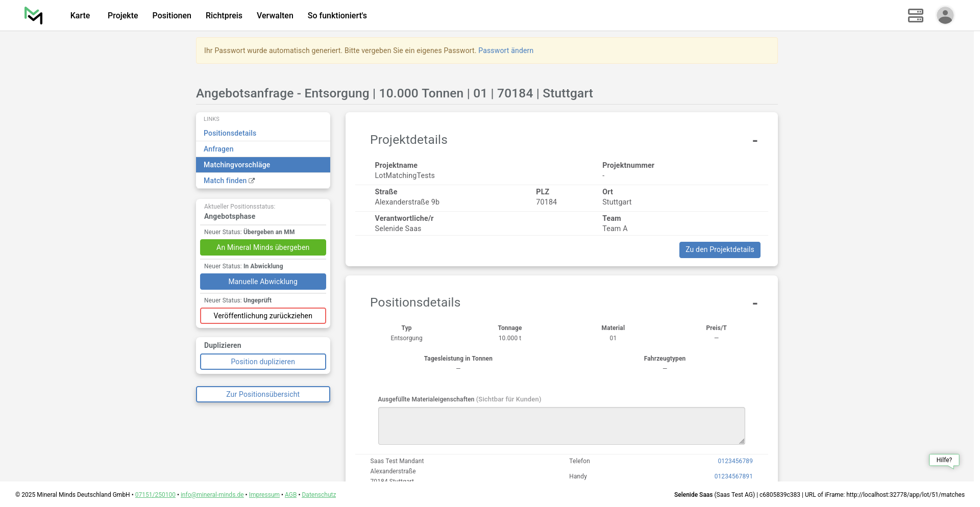Open Match finden external link

pos(229,181)
